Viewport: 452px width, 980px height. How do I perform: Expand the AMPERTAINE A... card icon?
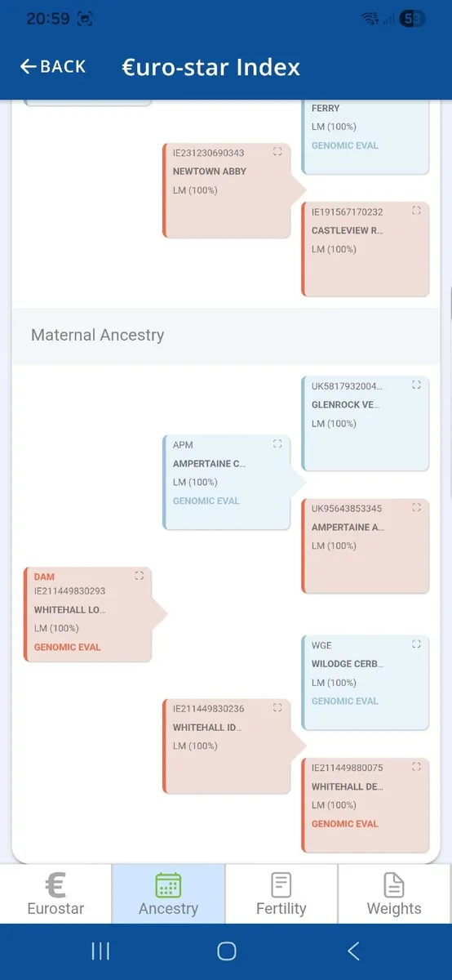pos(416,507)
